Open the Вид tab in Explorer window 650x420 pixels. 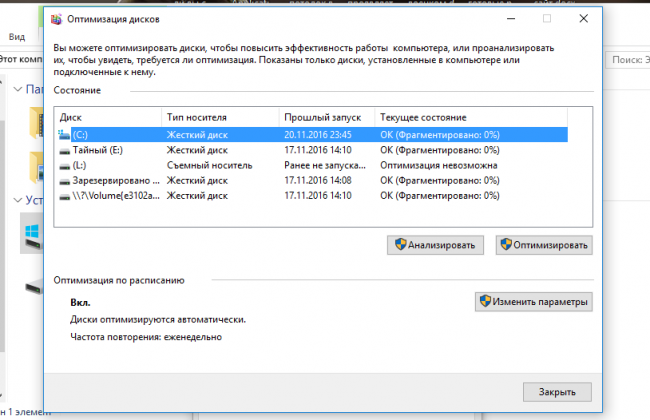[17, 37]
